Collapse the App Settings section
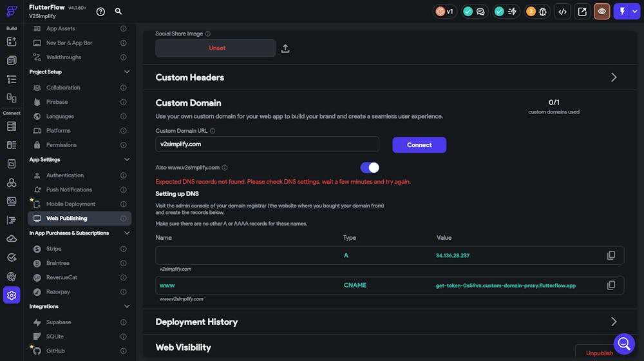 pyautogui.click(x=127, y=159)
